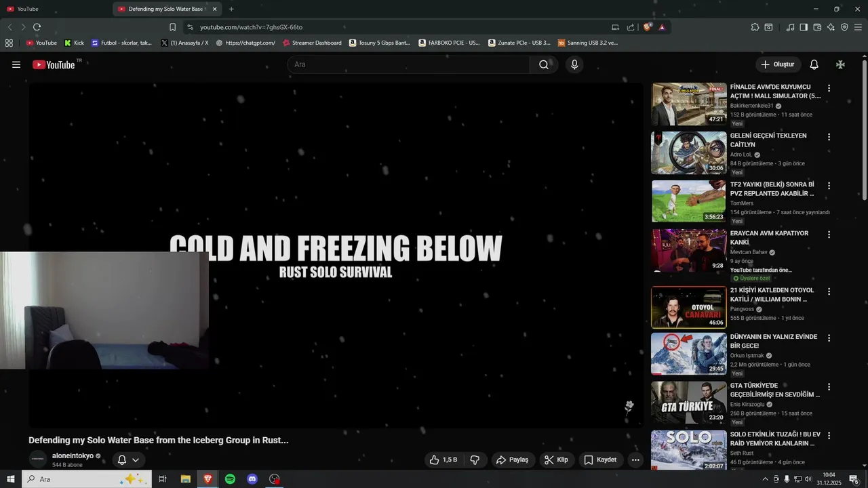Open File Explorer from the taskbar
The image size is (868, 488).
[185, 479]
